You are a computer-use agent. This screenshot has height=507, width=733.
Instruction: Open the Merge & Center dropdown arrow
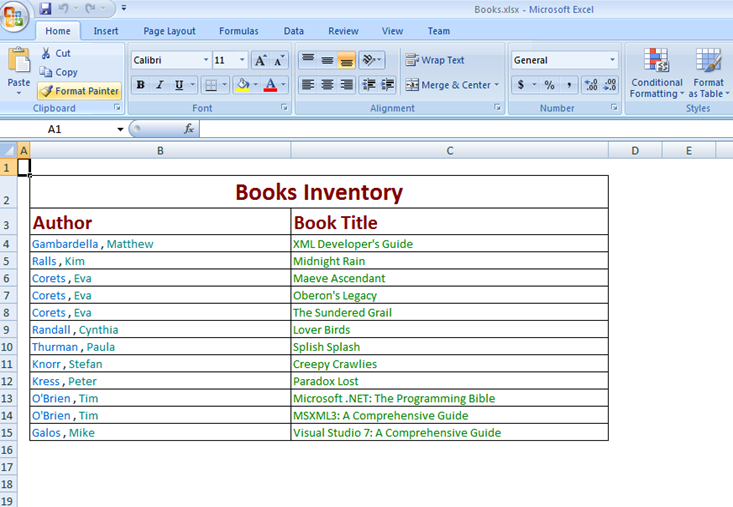(497, 85)
